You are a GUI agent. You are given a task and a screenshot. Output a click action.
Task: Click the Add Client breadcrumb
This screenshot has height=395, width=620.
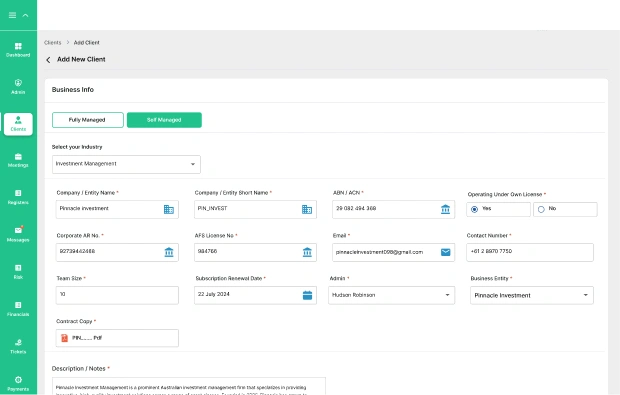click(x=87, y=42)
